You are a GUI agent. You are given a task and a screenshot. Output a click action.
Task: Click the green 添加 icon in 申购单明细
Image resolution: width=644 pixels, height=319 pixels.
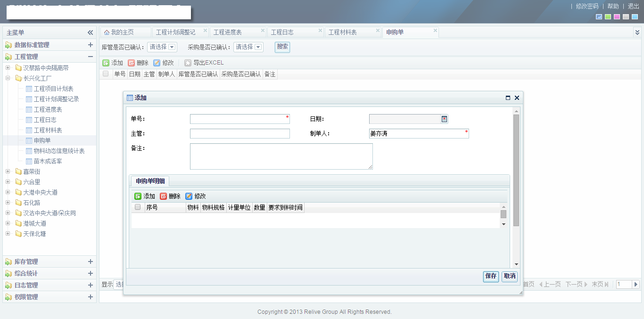click(x=138, y=196)
